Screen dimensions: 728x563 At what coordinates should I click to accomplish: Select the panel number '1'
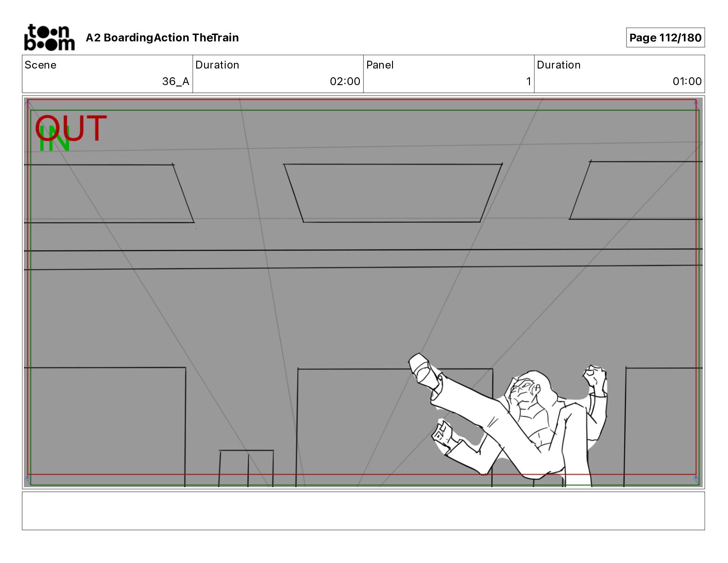[529, 81]
